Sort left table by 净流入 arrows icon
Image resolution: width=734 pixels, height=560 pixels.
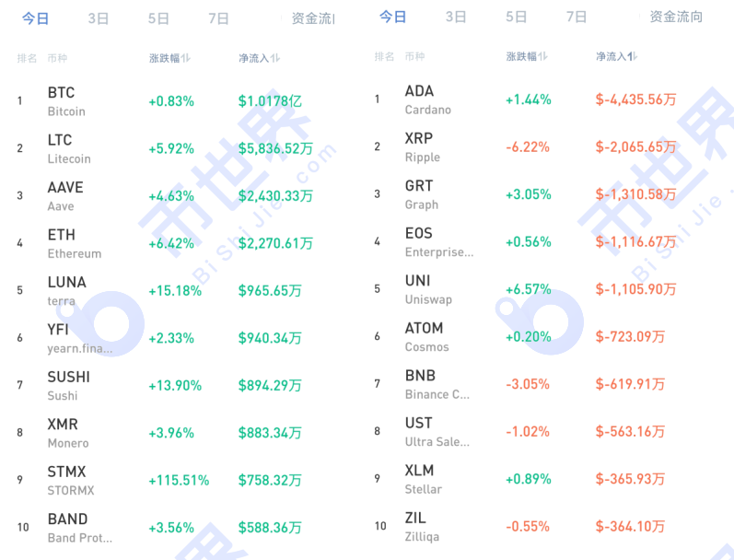point(275,58)
